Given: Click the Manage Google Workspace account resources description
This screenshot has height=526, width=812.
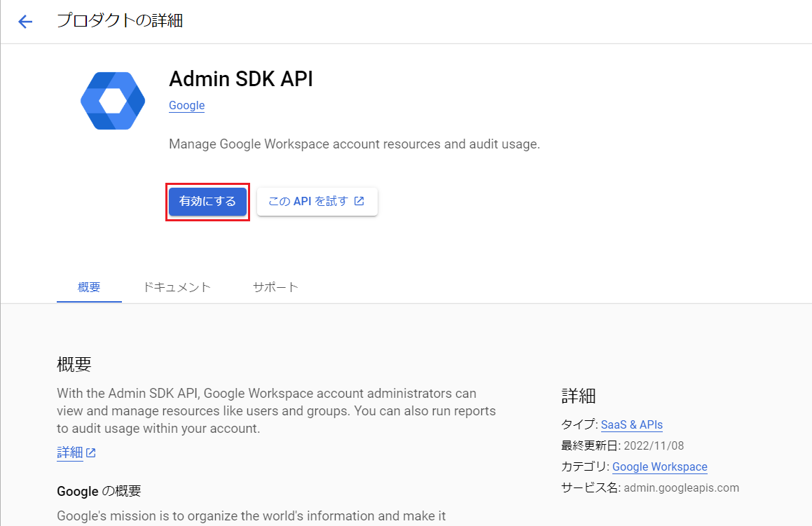Looking at the screenshot, I should click(355, 144).
